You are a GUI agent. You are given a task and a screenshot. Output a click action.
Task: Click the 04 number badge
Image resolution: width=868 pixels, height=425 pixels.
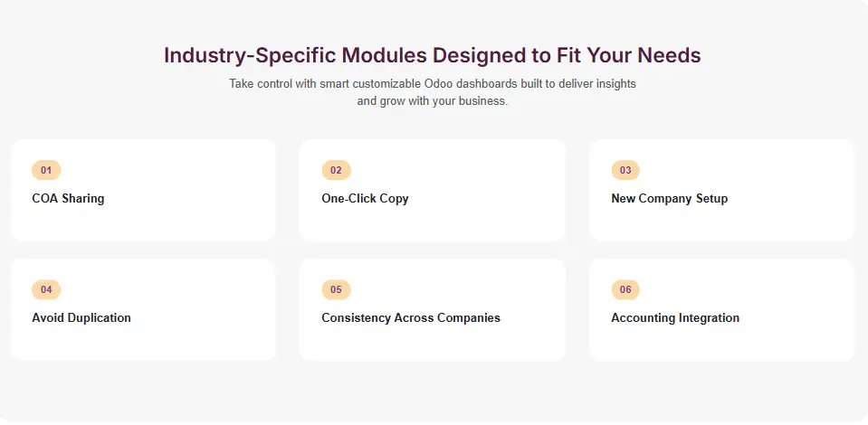pyautogui.click(x=46, y=289)
